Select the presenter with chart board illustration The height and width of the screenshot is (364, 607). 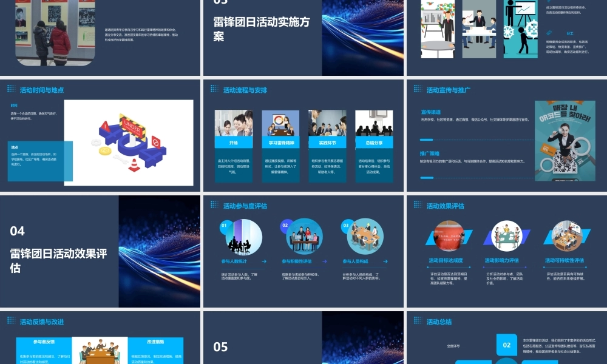(438, 29)
